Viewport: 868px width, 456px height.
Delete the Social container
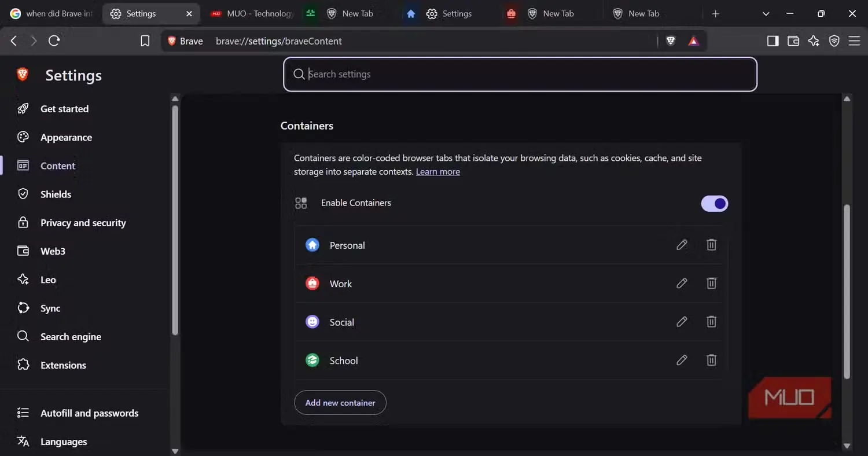point(712,321)
